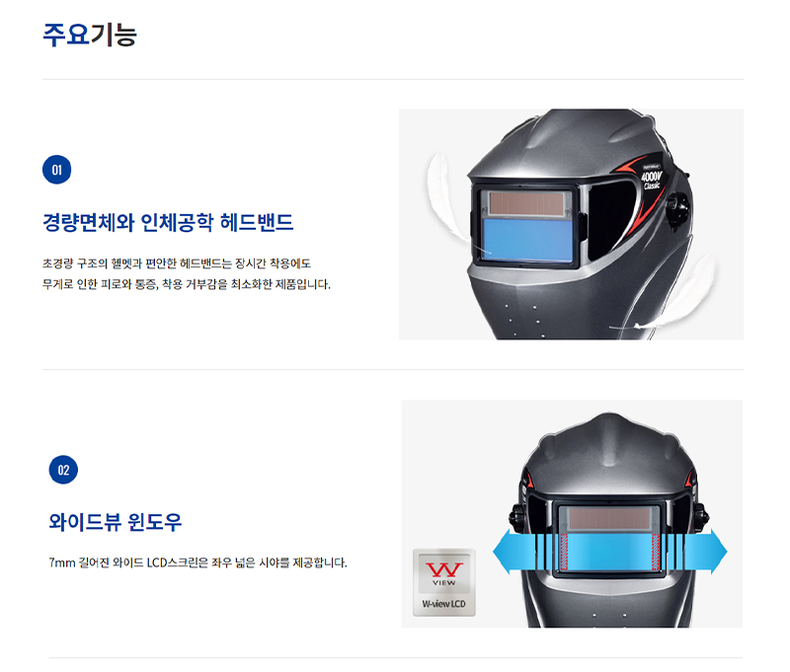Click the blue lens on first helmet
Image resolution: width=790 pixels, height=672 pixels.
527,239
